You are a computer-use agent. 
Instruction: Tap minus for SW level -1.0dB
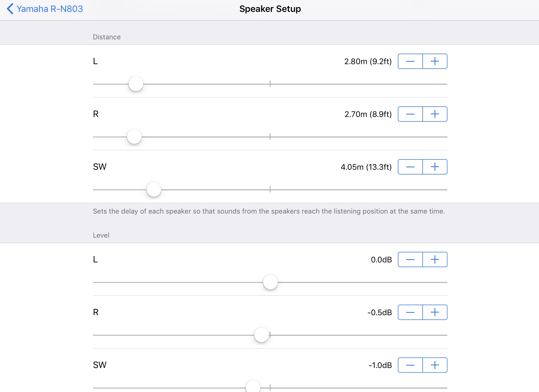point(410,365)
